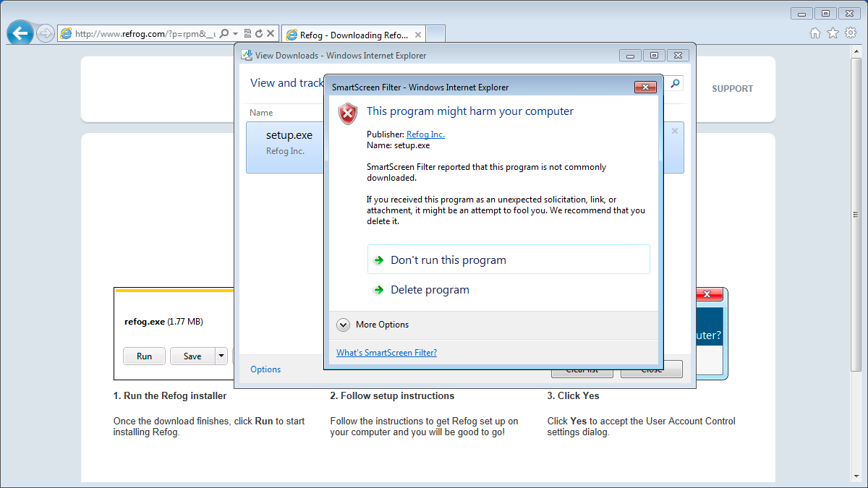
Task: Maximize the View Downloads window
Action: click(x=654, y=56)
